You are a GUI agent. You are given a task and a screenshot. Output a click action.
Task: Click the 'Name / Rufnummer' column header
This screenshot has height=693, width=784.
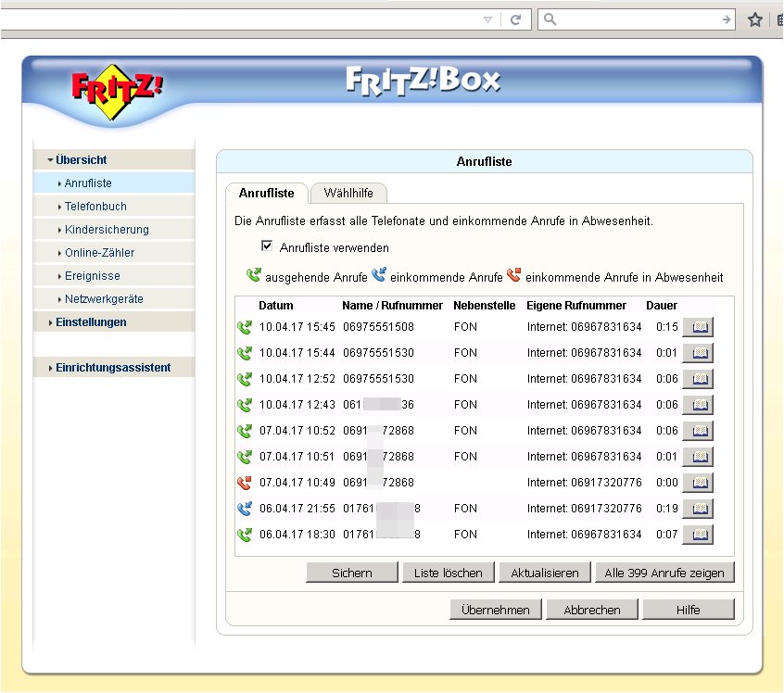(393, 306)
